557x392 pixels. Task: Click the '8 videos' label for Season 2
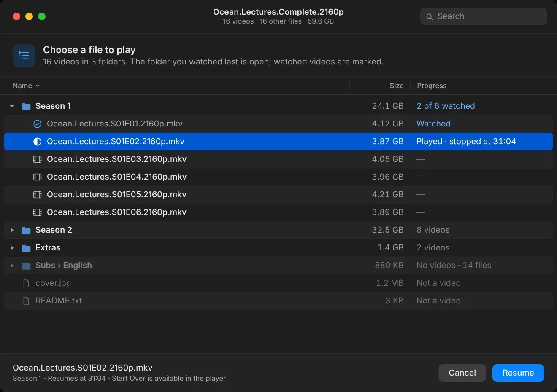(x=433, y=230)
